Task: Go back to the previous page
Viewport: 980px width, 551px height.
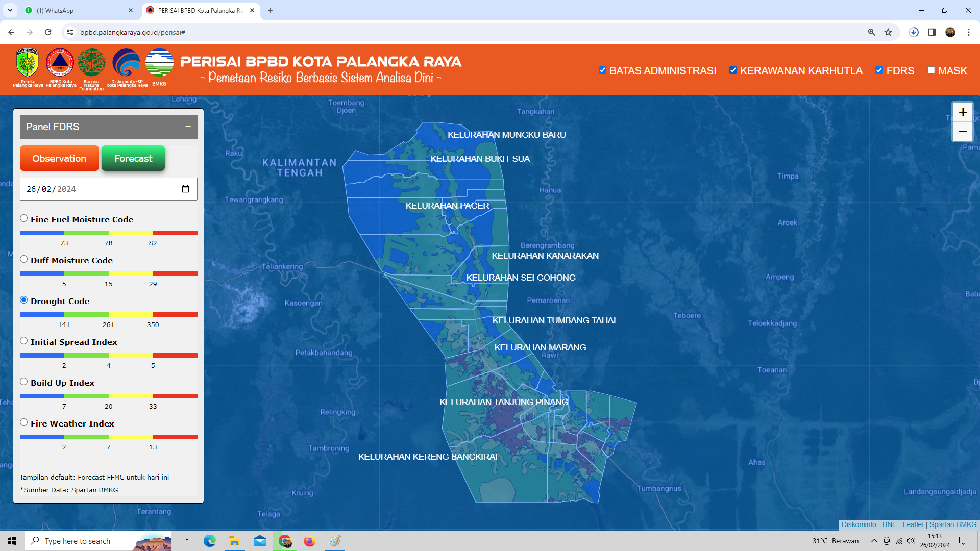Action: (x=11, y=32)
